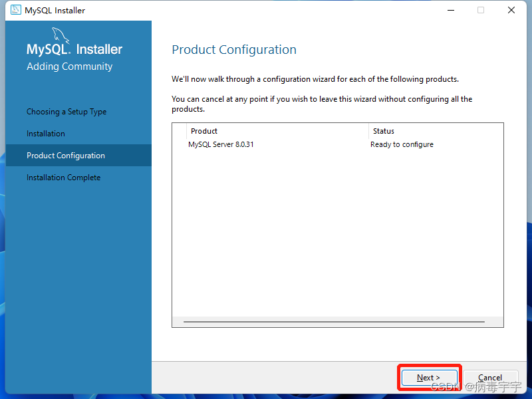Click the horizontal scrollbar below product list
The image size is (532, 399).
coord(332,322)
